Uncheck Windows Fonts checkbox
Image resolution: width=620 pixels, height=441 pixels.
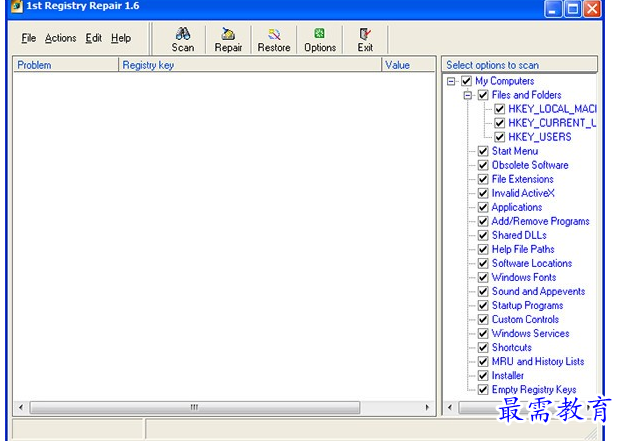coord(483,277)
